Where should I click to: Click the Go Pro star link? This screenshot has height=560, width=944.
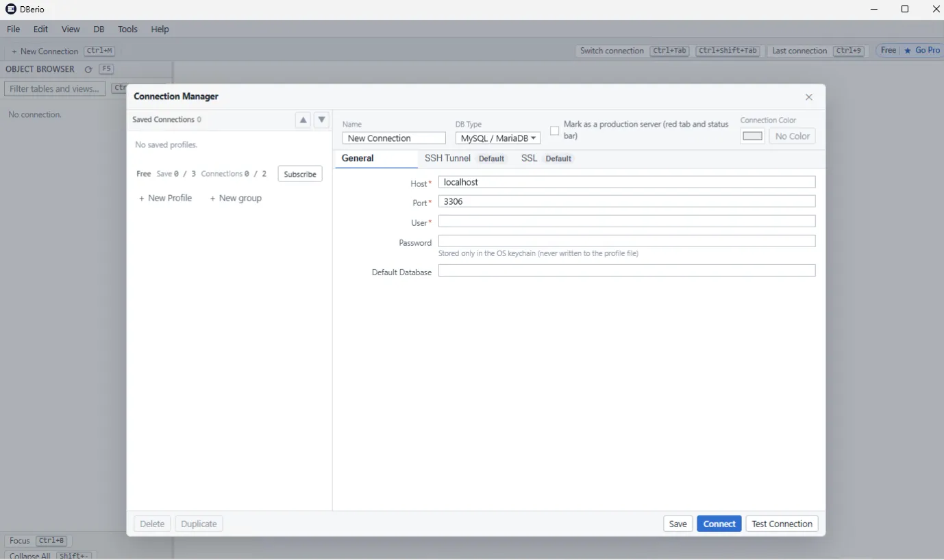(x=922, y=50)
